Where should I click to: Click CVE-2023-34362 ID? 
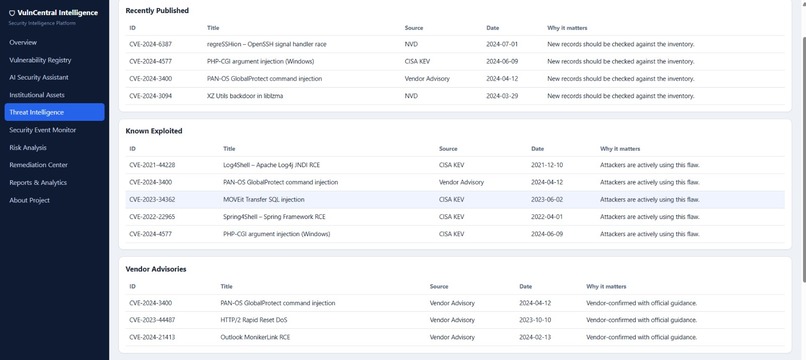tap(152, 200)
